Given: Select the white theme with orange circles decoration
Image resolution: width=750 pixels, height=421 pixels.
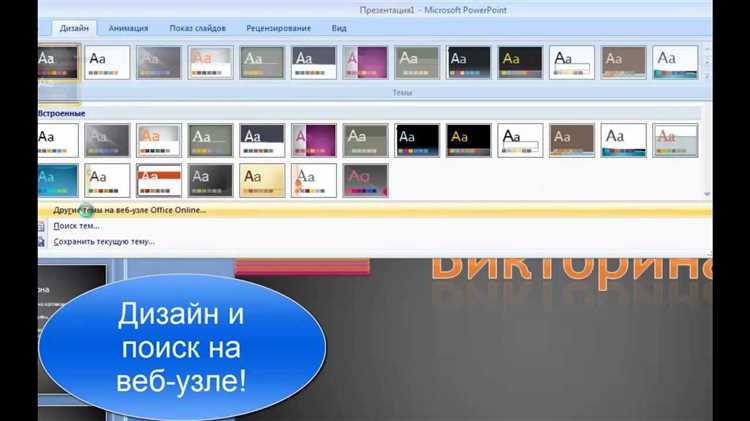Looking at the screenshot, I should click(x=314, y=180).
